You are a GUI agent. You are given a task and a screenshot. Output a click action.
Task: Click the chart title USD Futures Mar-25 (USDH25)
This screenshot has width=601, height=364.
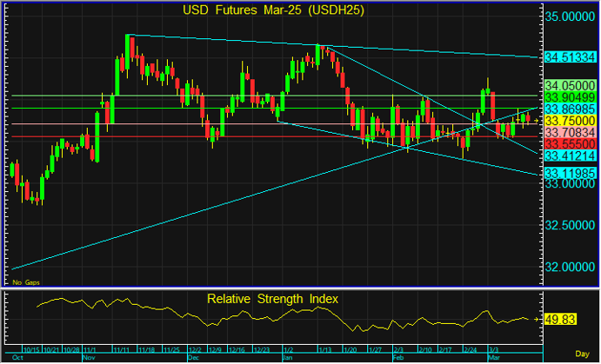coord(273,10)
